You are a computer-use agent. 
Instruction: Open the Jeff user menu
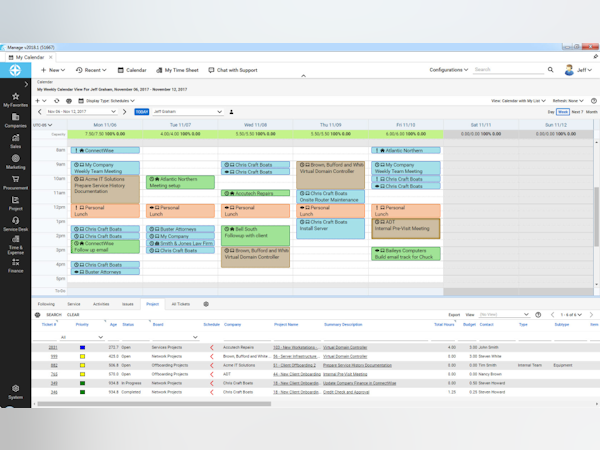tap(578, 70)
